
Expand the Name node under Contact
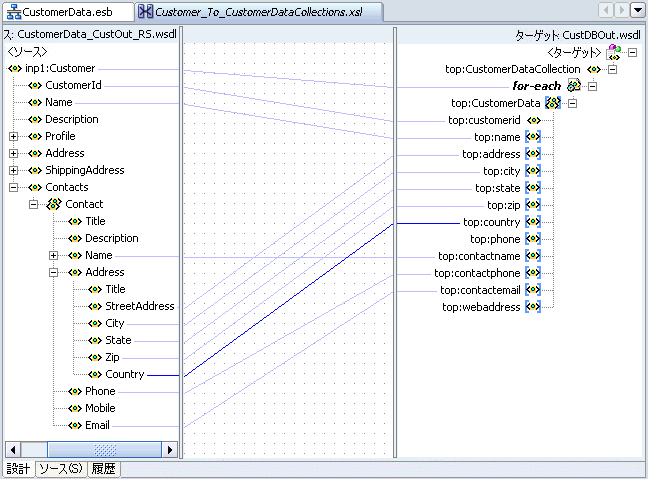tap(53, 255)
